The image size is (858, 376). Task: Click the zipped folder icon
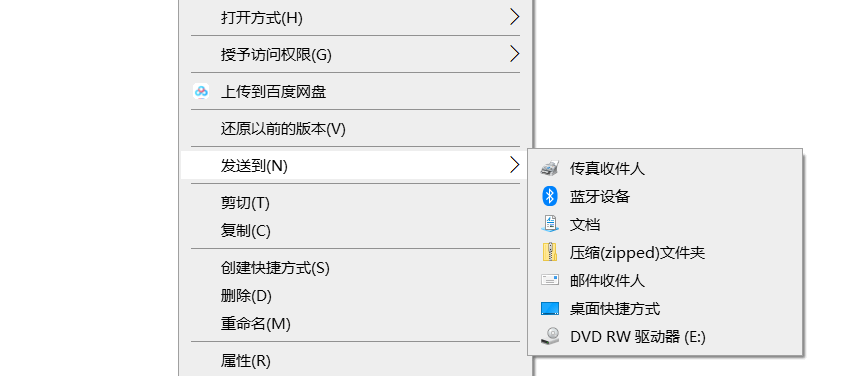click(x=549, y=252)
